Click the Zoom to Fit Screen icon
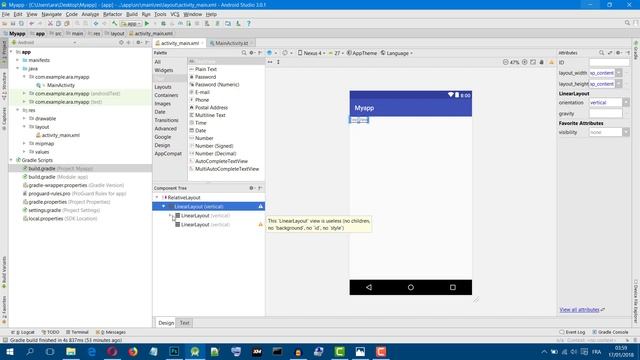This screenshot has height=360, width=640. pos(533,62)
